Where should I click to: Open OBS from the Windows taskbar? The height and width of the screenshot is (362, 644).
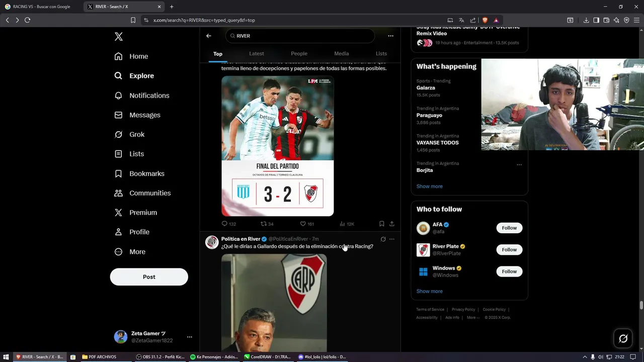point(160,357)
